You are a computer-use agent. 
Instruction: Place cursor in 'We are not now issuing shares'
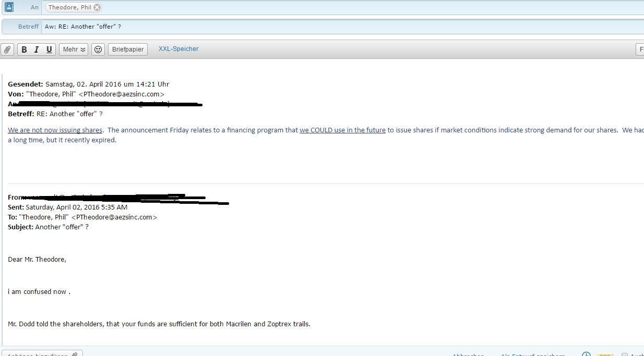(55, 130)
